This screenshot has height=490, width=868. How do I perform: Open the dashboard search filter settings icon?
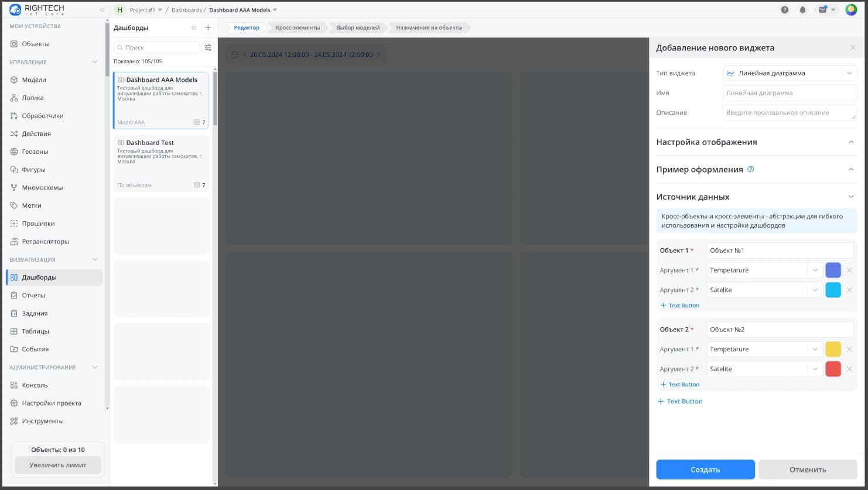208,47
